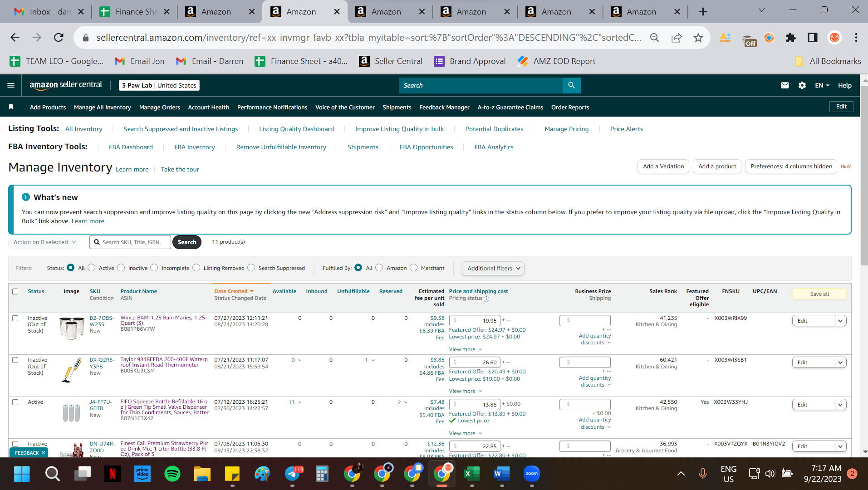Open the Edit dropdown arrow for Winco Bain Maries
This screenshot has height=490, width=868.
pyautogui.click(x=841, y=321)
